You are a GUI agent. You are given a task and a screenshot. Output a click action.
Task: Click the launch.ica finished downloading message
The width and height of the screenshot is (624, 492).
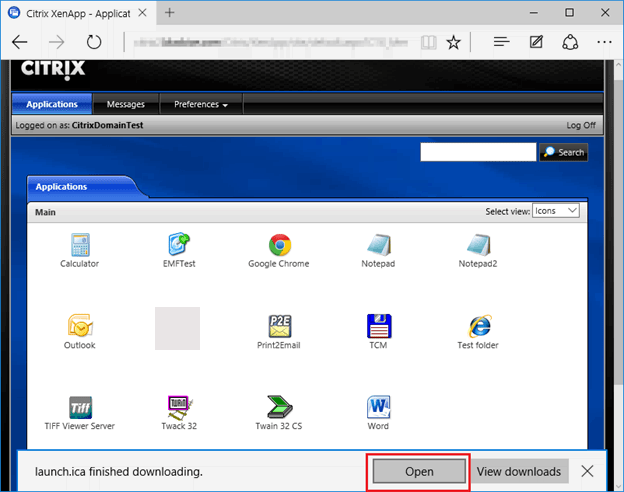coord(119,472)
